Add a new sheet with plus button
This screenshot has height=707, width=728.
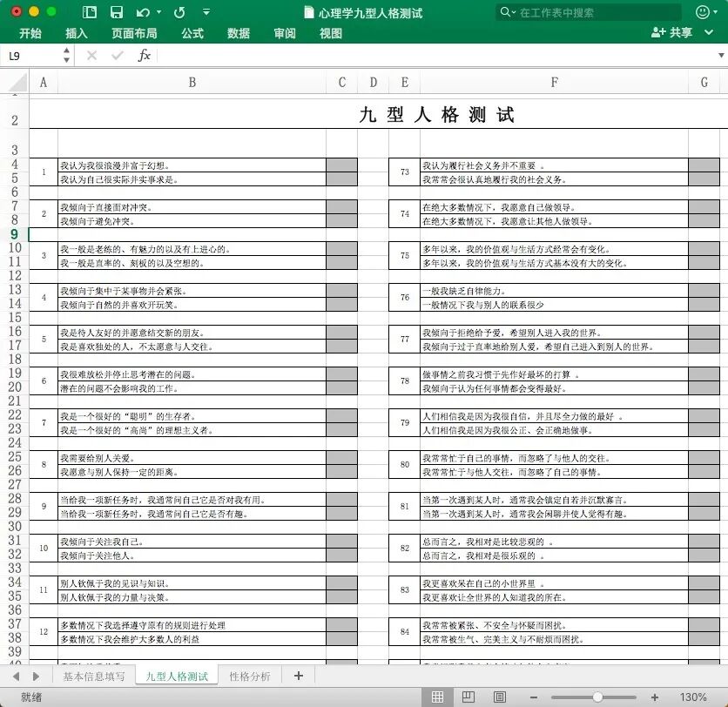[299, 676]
